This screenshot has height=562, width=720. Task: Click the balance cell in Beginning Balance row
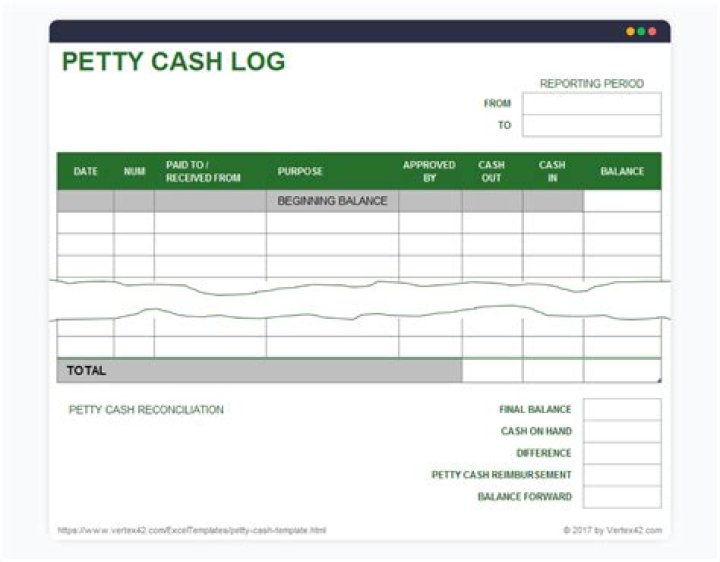pyautogui.click(x=622, y=201)
